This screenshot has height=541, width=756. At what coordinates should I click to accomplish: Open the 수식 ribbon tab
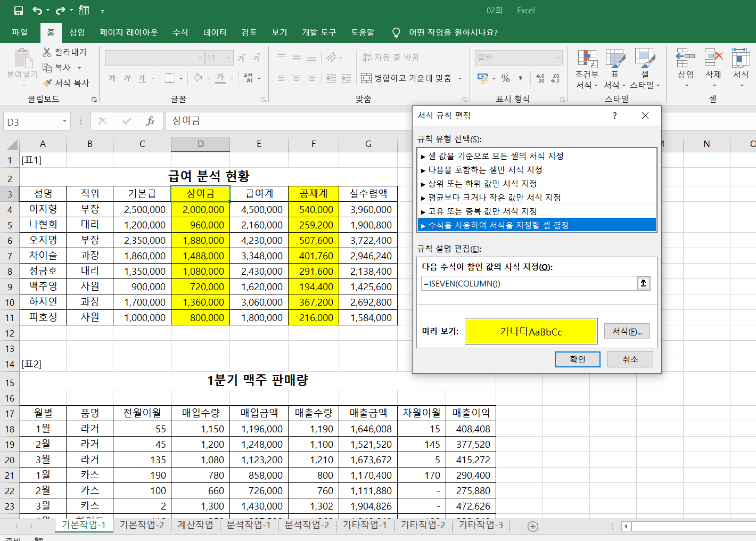[x=180, y=32]
